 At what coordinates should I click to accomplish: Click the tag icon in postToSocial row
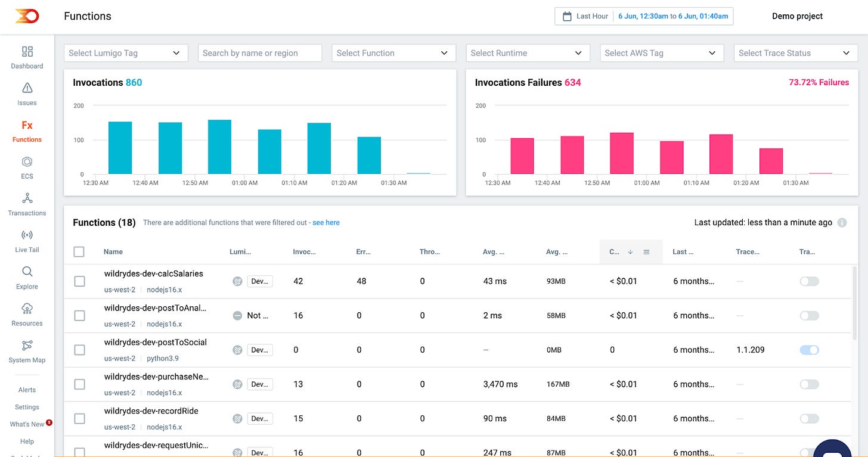tap(237, 350)
